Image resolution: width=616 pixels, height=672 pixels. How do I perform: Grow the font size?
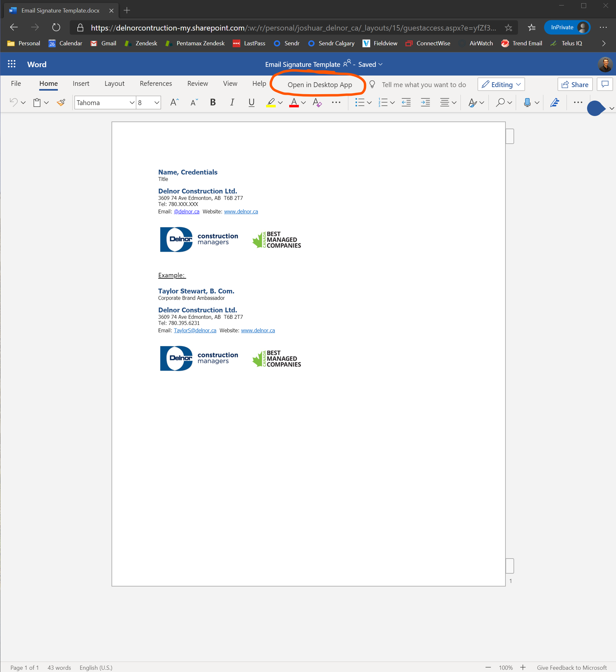[174, 102]
